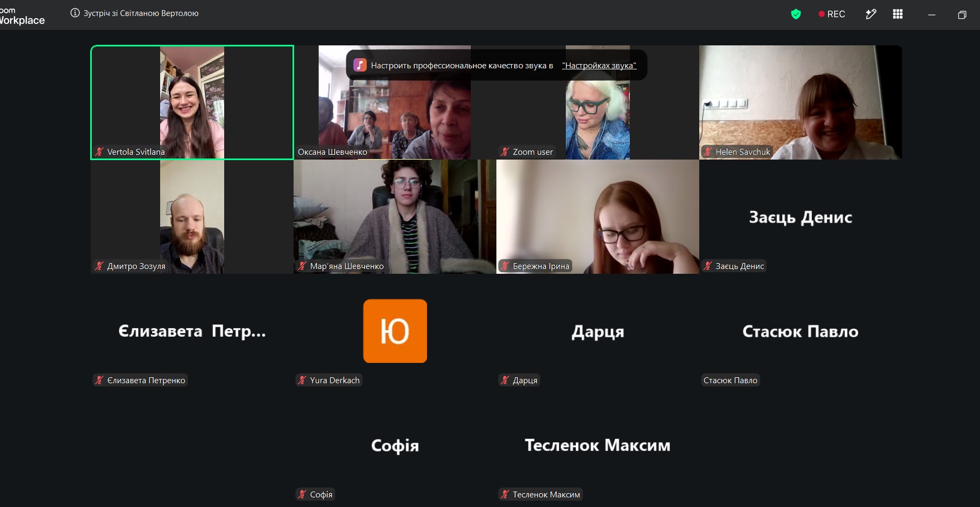Click meeting title Зустріч зі Світланою Вертолою
This screenshot has height=507, width=980.
[x=141, y=13]
